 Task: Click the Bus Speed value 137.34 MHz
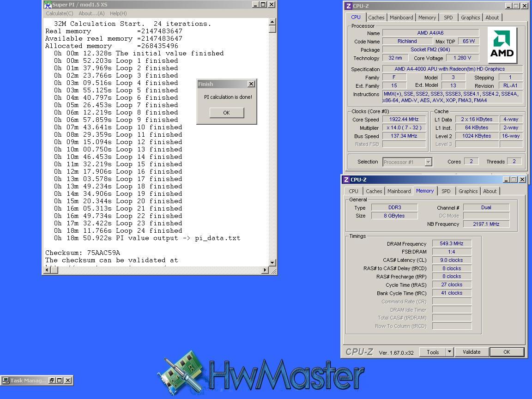(404, 136)
